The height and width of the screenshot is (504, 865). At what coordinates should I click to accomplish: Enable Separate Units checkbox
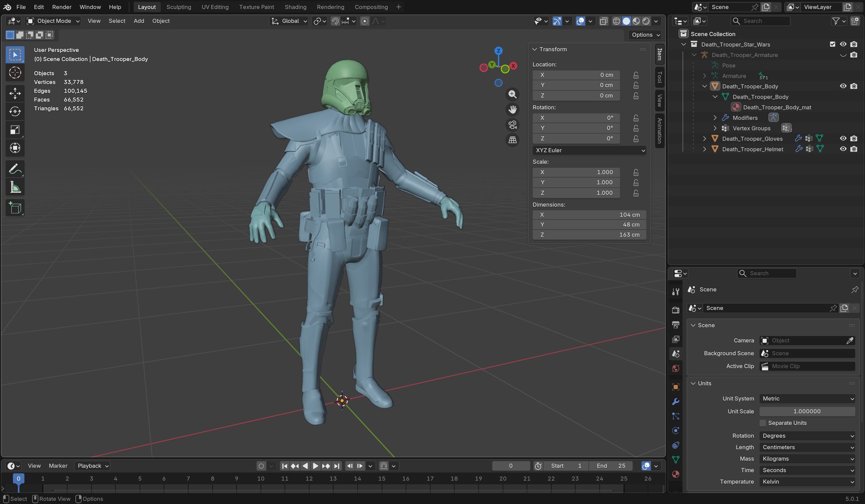click(763, 423)
